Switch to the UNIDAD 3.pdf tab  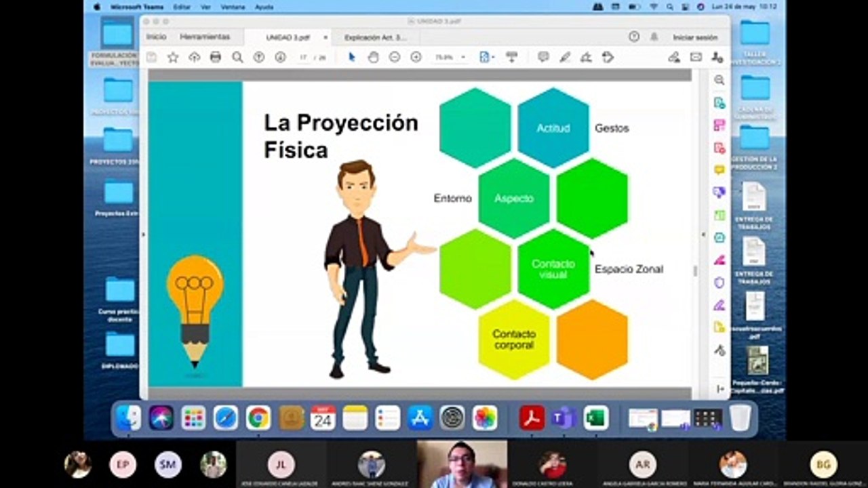coord(287,37)
